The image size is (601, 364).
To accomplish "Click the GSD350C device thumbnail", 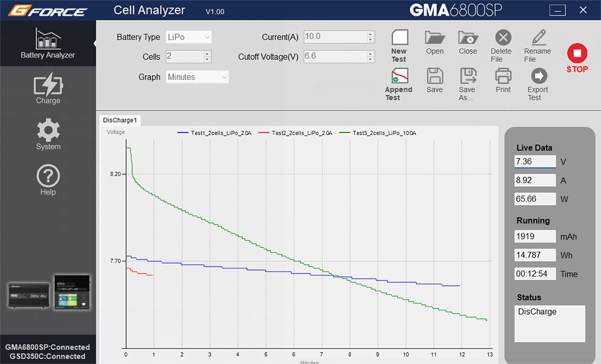I will point(29,295).
